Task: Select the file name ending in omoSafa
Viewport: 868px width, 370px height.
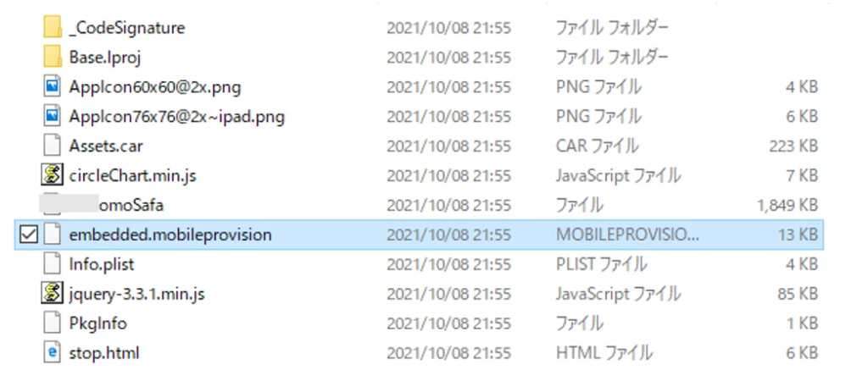Action: (133, 206)
